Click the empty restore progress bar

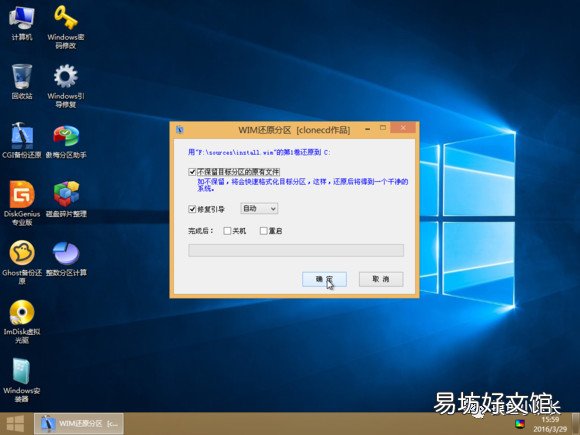(x=296, y=250)
